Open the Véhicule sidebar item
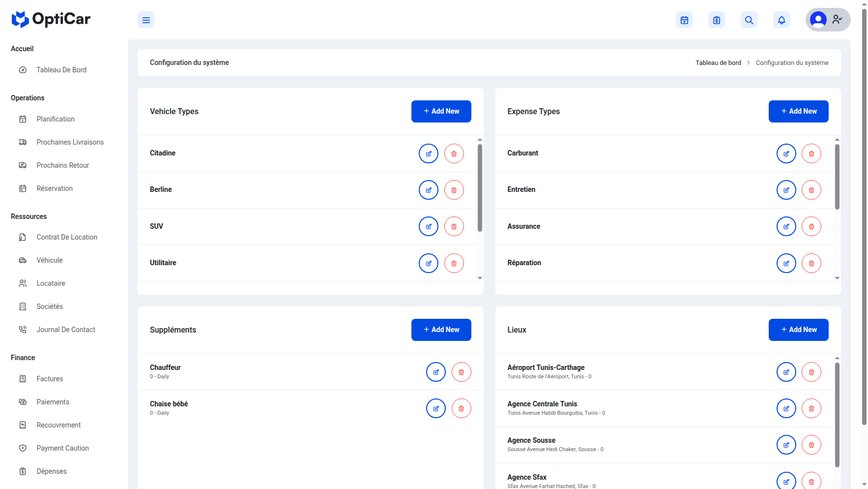The width and height of the screenshot is (868, 489). click(x=50, y=260)
